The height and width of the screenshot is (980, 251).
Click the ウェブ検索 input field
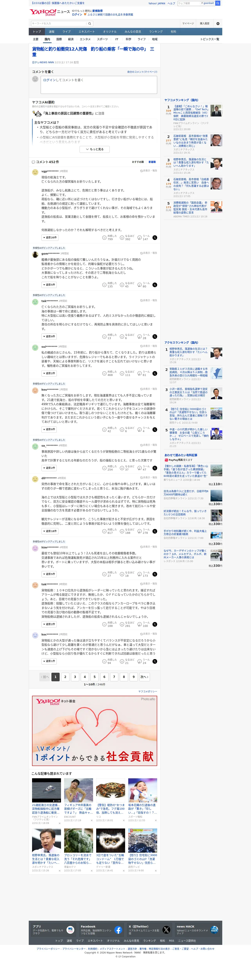point(189,3)
